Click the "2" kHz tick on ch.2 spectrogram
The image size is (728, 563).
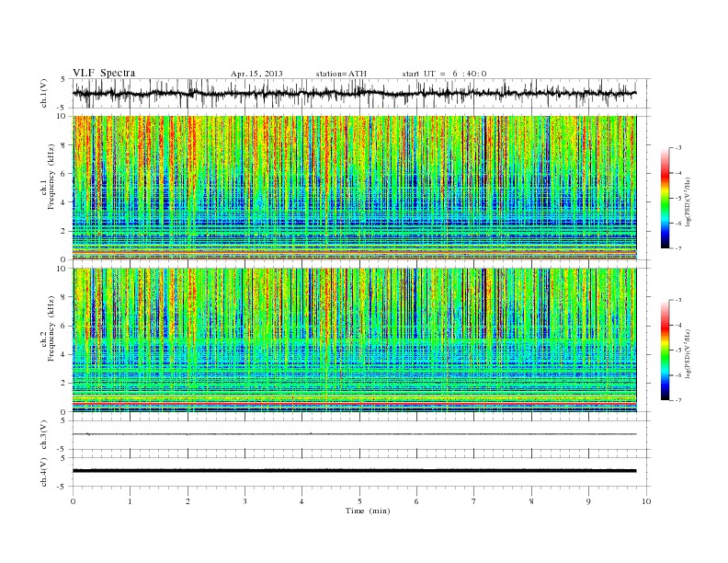(x=64, y=384)
